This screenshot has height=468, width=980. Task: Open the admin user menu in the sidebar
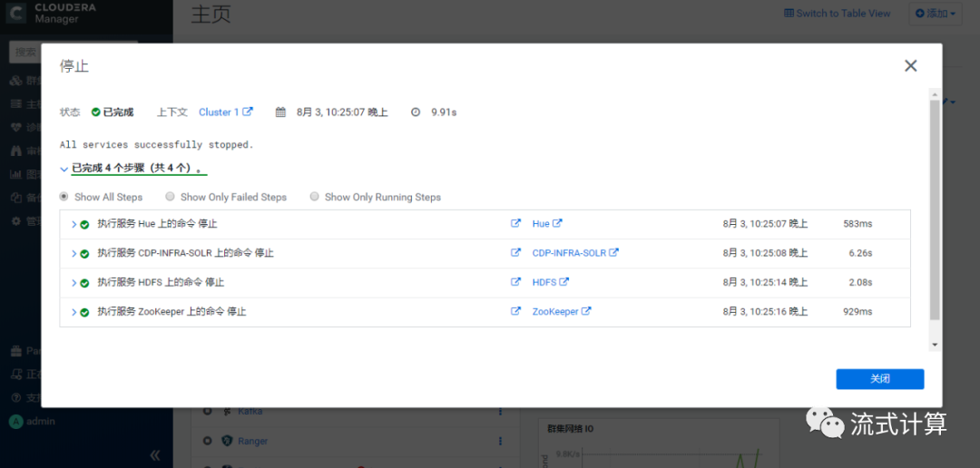32,421
